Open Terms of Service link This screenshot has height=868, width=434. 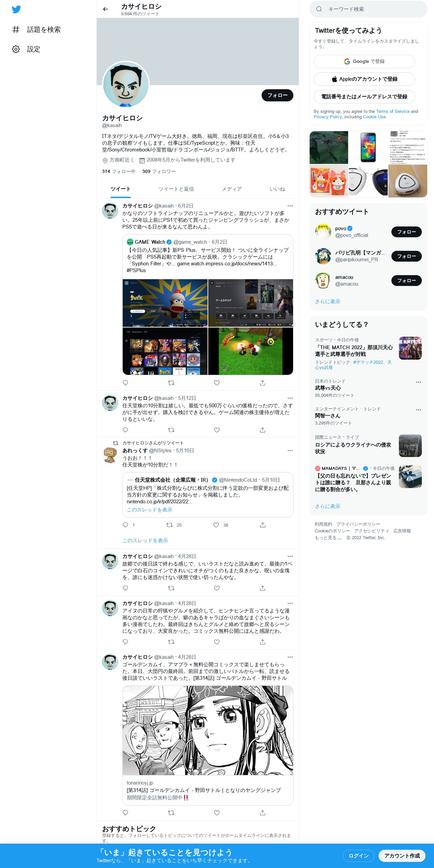393,111
